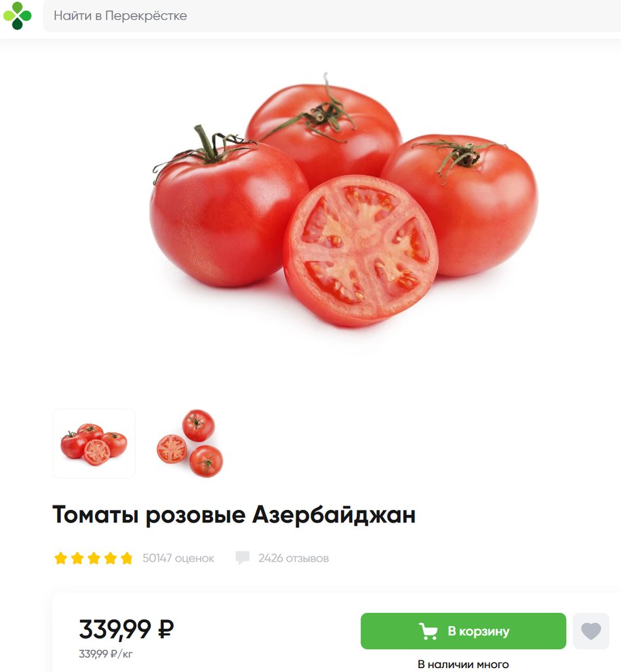Click the main tomato product image

point(344,200)
